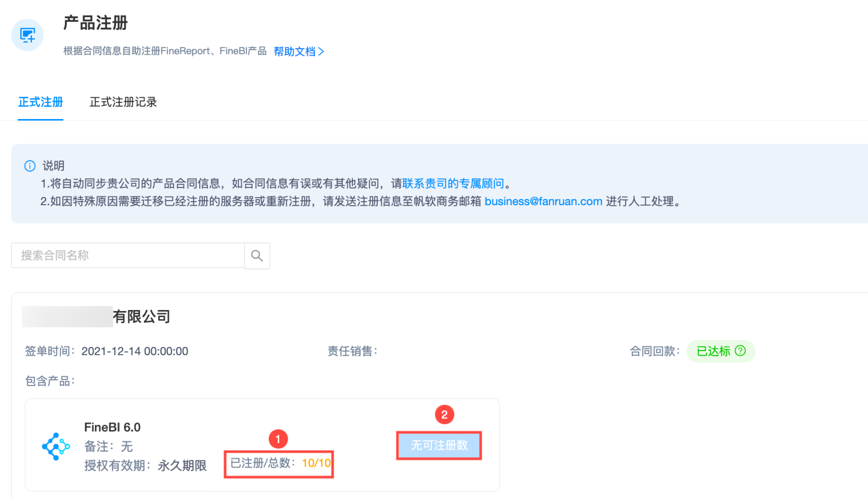This screenshot has width=868, height=499.
Task: Click the product registration monitor icon
Action: point(27,35)
